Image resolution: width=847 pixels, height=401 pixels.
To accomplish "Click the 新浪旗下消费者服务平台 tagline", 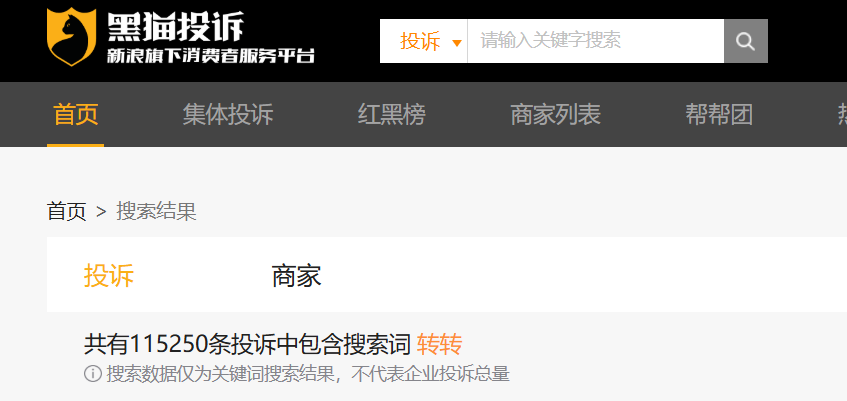I will pos(210,56).
